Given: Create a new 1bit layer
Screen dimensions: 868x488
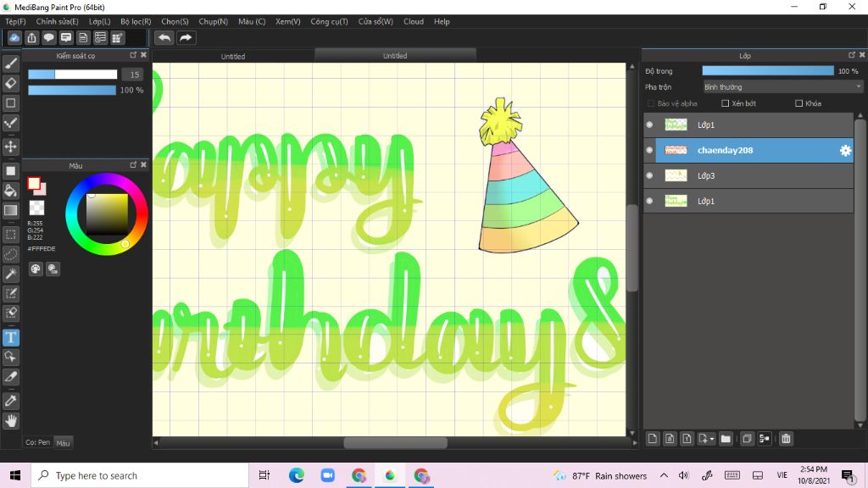Looking at the screenshot, I should [x=687, y=439].
